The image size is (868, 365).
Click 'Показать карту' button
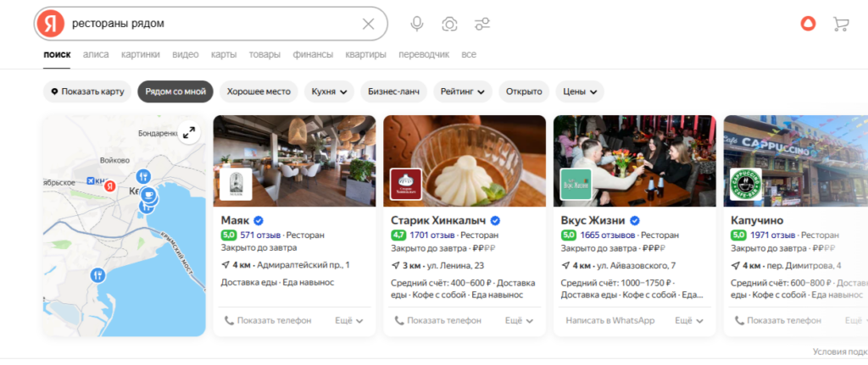point(87,91)
